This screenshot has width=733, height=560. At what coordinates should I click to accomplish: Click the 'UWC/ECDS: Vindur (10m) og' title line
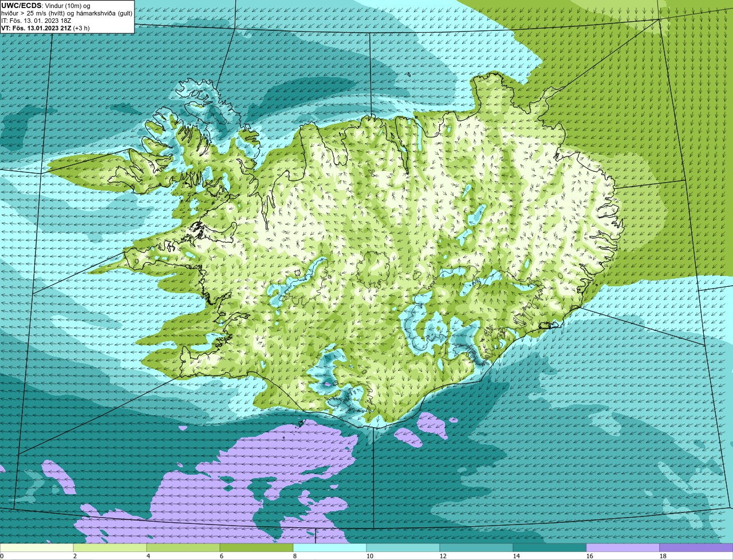pyautogui.click(x=46, y=6)
